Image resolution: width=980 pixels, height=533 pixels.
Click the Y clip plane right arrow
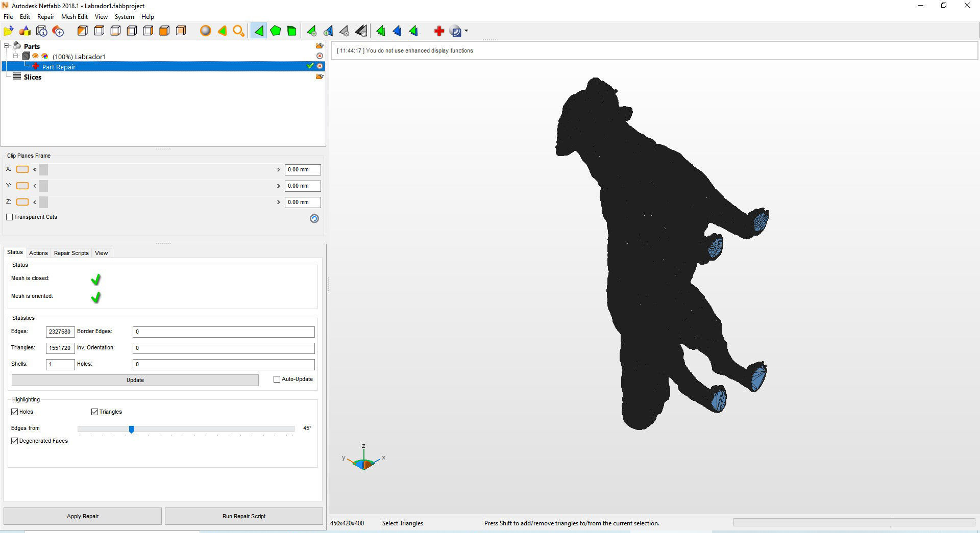[x=279, y=186]
